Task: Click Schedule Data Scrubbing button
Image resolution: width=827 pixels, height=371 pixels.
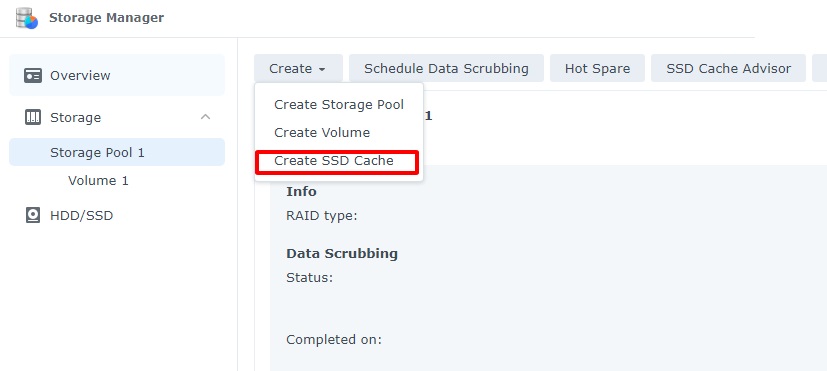Action: pyautogui.click(x=446, y=69)
